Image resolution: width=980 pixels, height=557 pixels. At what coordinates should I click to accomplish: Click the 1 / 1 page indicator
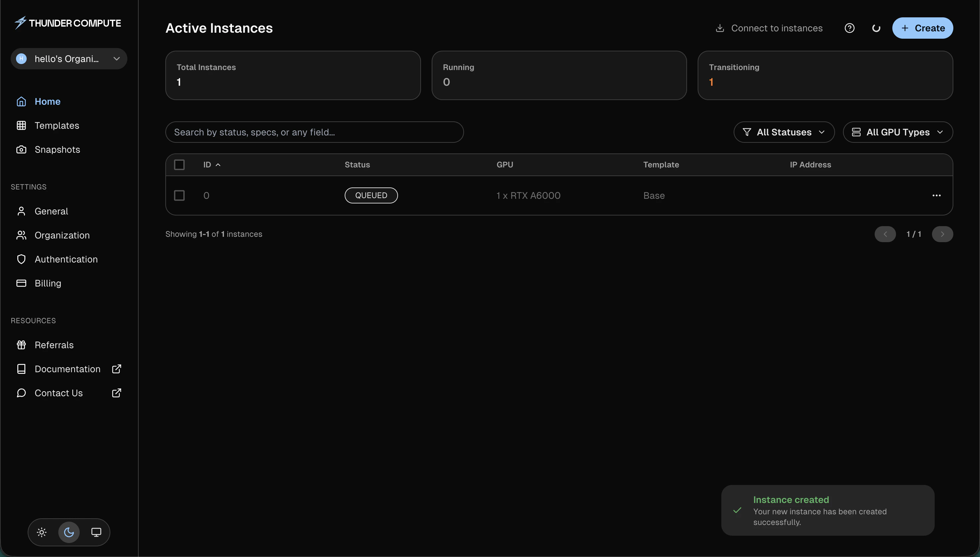[913, 234]
